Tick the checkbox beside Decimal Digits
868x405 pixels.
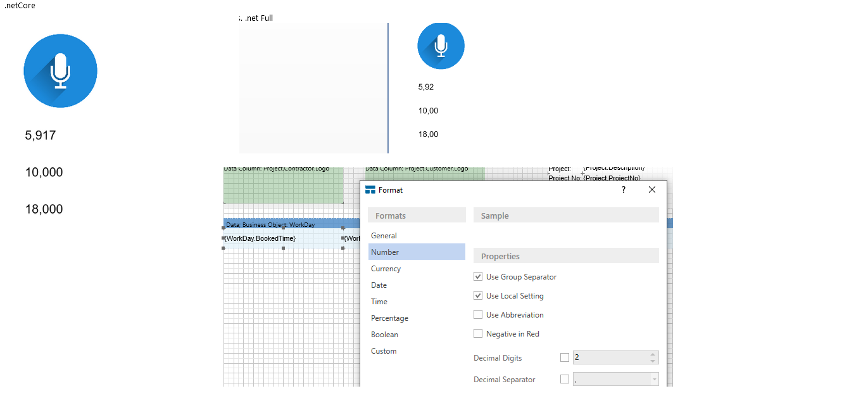[565, 358]
